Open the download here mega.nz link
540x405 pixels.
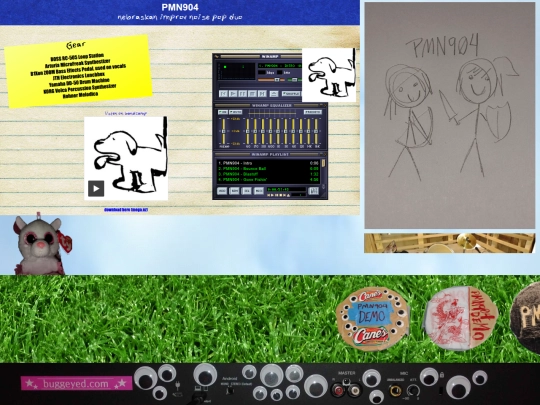pyautogui.click(x=126, y=209)
